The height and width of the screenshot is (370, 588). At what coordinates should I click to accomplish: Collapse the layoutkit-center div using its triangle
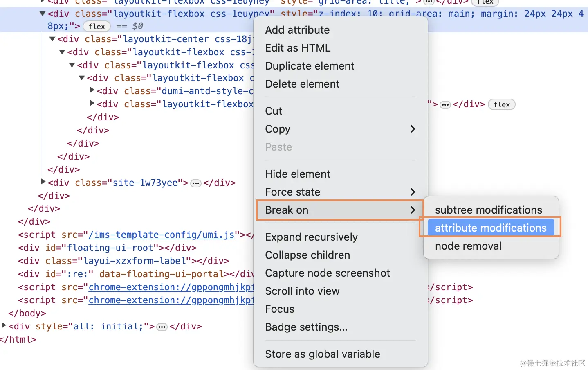click(52, 39)
